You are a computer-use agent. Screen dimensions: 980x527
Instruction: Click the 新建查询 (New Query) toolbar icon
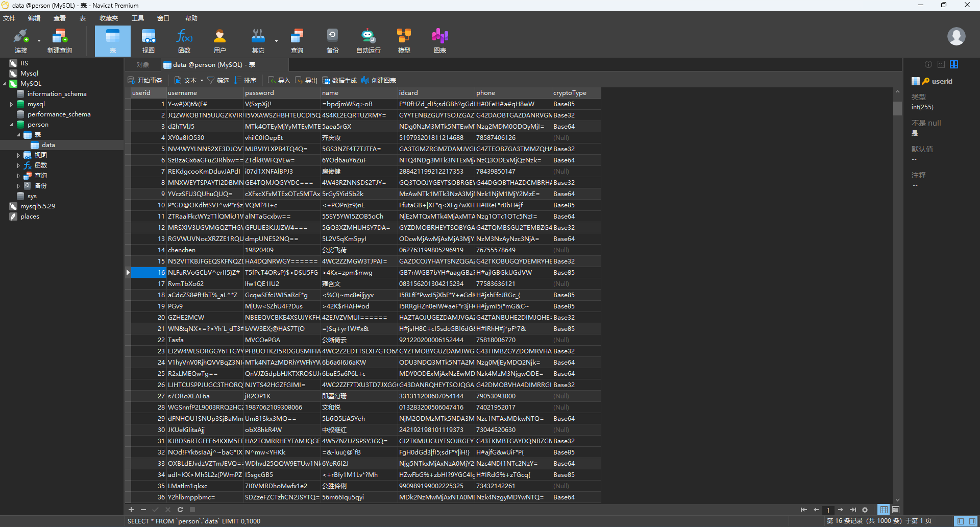tap(60, 41)
